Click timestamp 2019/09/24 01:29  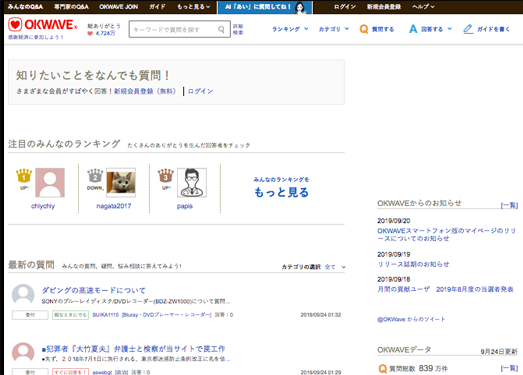(x=321, y=372)
